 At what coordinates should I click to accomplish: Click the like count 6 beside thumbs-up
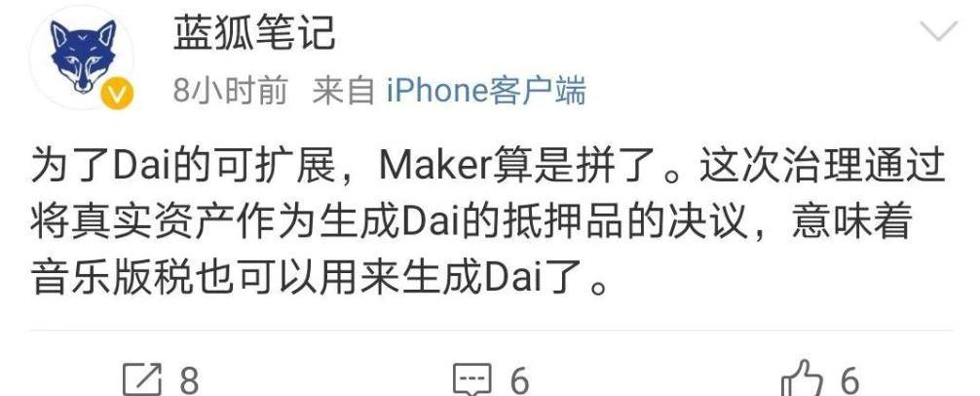tap(848, 379)
